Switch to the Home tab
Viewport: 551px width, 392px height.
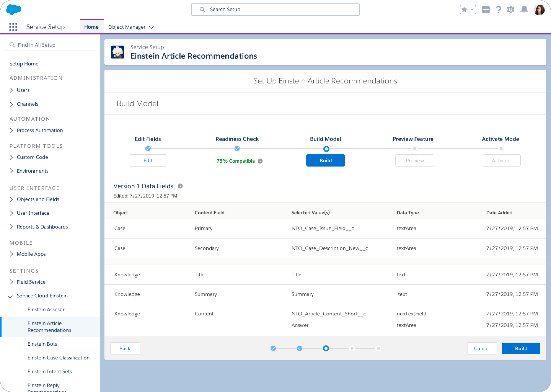(x=91, y=27)
